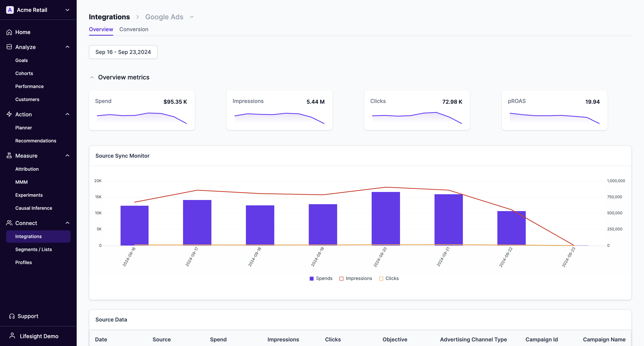Go to Integrations breadcrumb link
The height and width of the screenshot is (346, 644).
[x=109, y=17]
